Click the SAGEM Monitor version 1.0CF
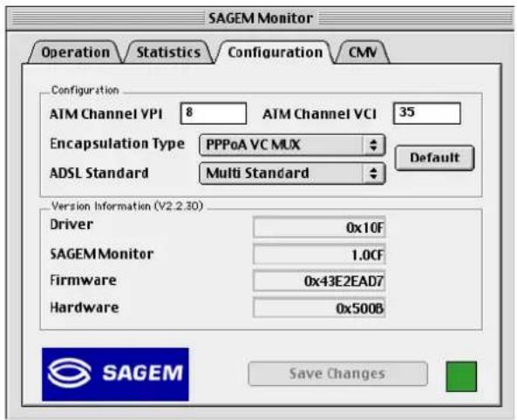 pos(319,254)
